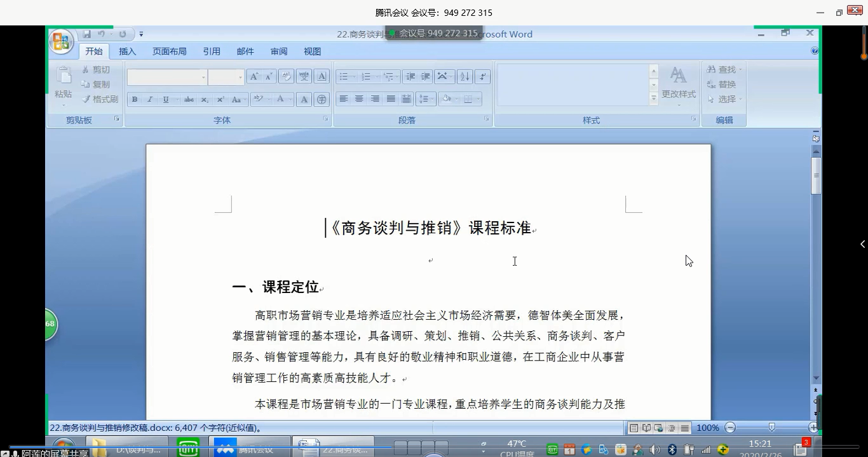Click the Grow Font icon
The width and height of the screenshot is (868, 457).
tap(254, 76)
